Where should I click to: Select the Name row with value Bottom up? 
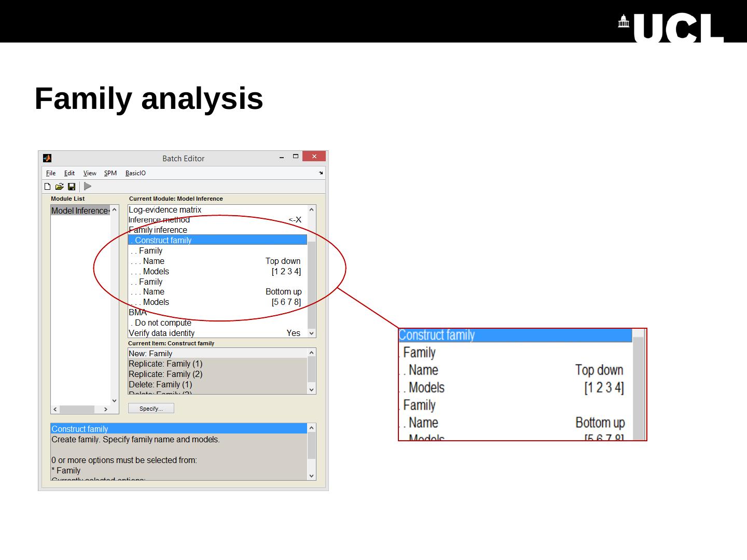[x=218, y=292]
